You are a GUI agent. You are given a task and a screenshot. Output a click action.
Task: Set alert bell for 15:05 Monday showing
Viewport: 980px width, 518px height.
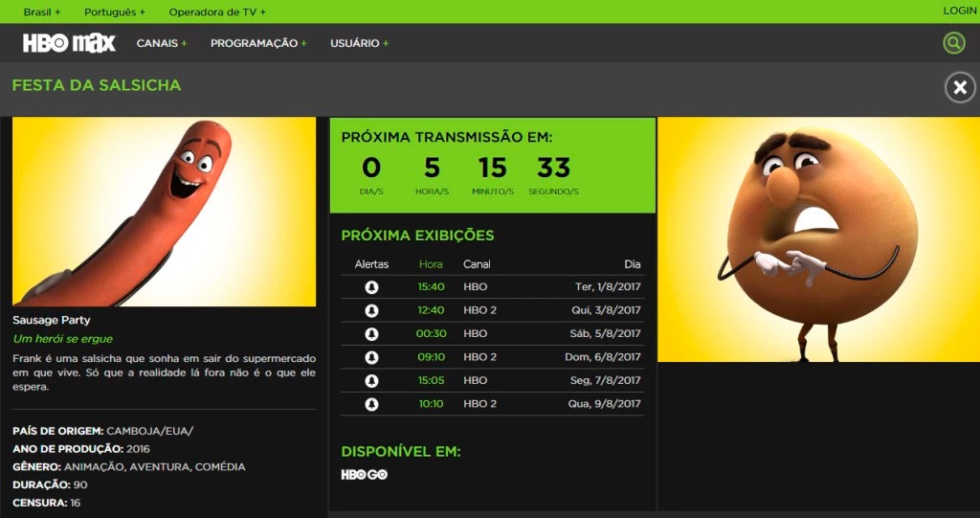(x=371, y=380)
